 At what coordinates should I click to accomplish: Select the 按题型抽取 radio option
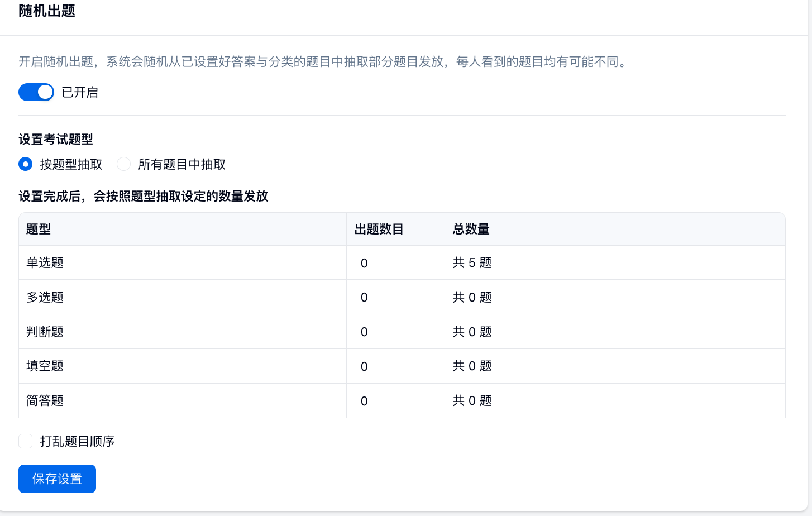pyautogui.click(x=26, y=164)
